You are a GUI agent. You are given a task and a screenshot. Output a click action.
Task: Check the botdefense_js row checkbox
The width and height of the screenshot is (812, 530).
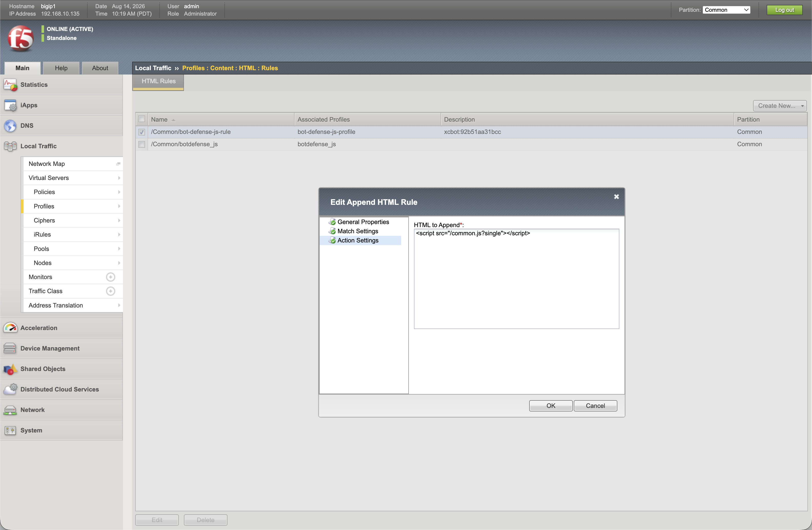142,144
